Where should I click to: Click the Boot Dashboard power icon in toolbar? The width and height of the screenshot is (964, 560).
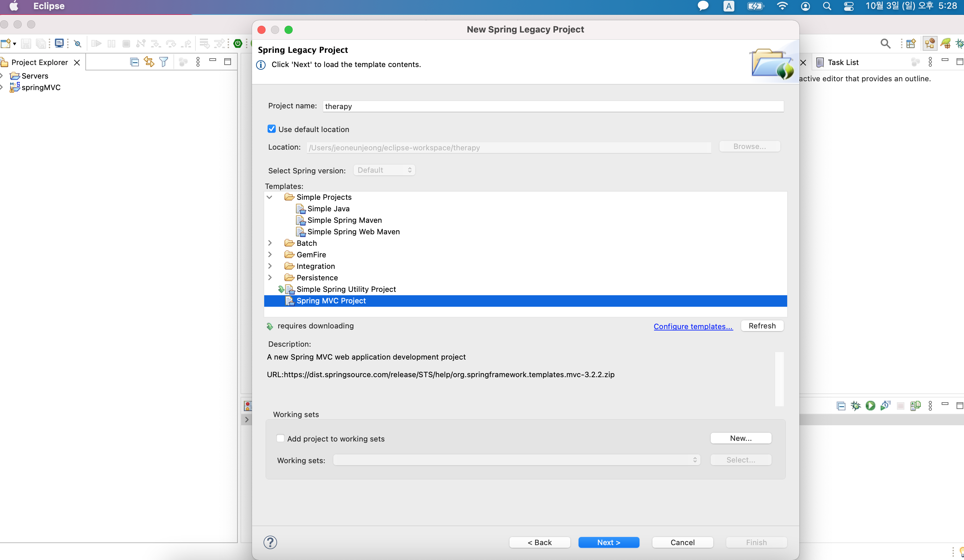[x=238, y=44]
